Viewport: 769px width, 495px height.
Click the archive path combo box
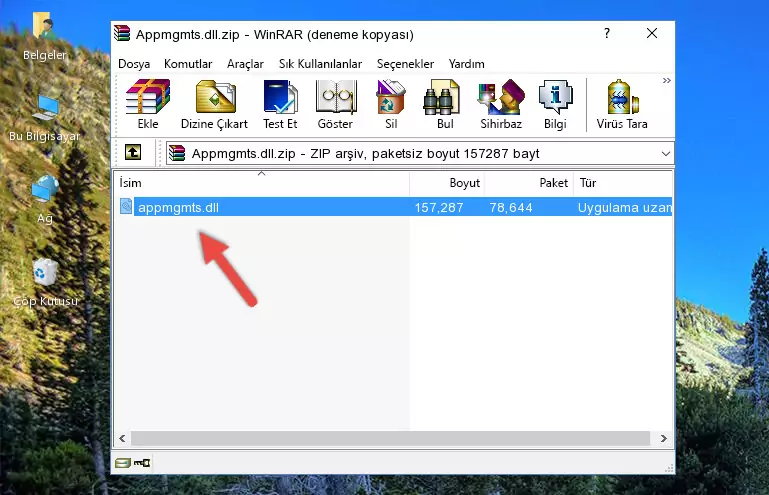click(420, 154)
